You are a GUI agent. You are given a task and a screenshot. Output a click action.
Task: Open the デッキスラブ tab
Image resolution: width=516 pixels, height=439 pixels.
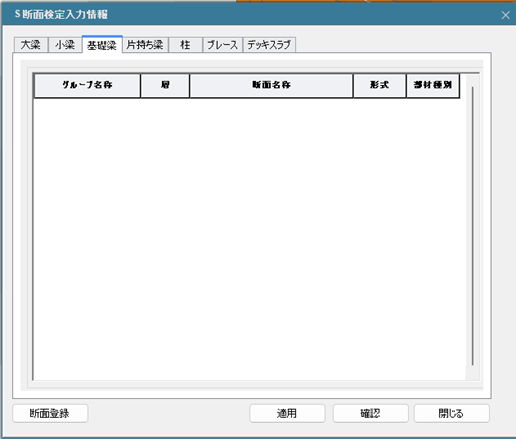point(269,45)
